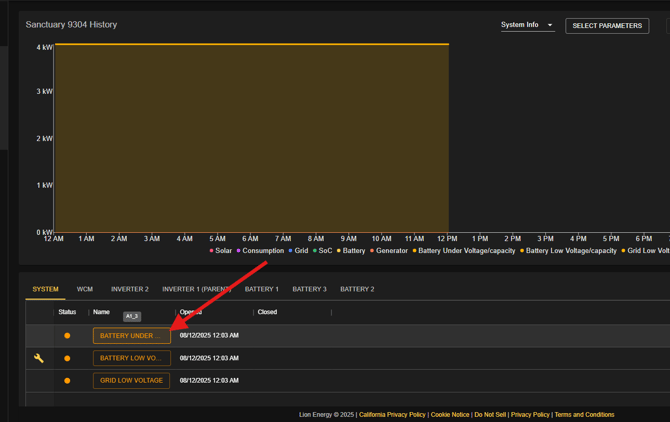Click the Select Parameters button
The image size is (670, 422).
click(607, 26)
